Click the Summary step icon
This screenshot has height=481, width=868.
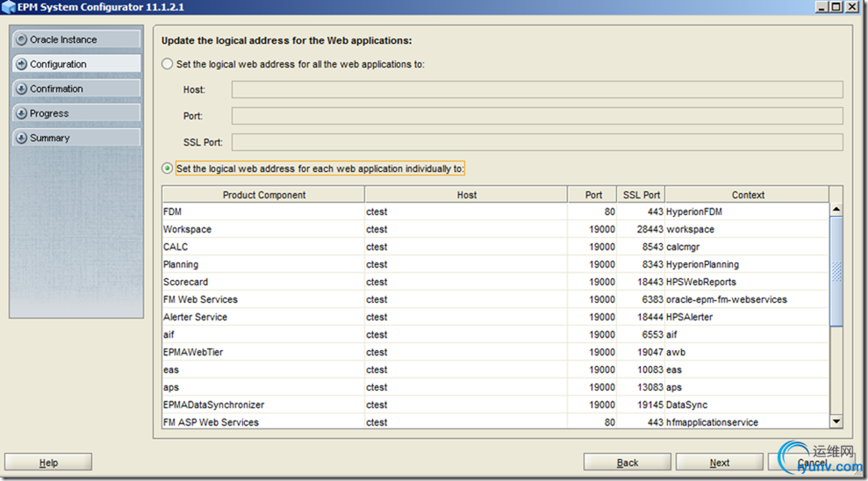click(22, 138)
